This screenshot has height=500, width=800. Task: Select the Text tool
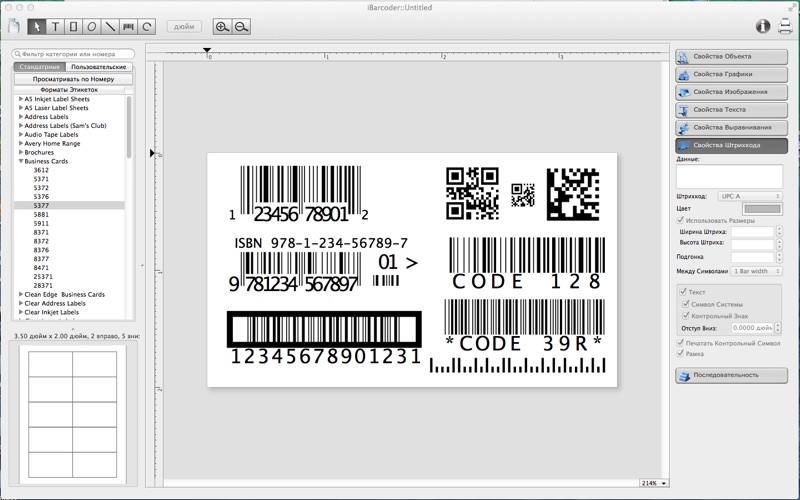pos(55,27)
